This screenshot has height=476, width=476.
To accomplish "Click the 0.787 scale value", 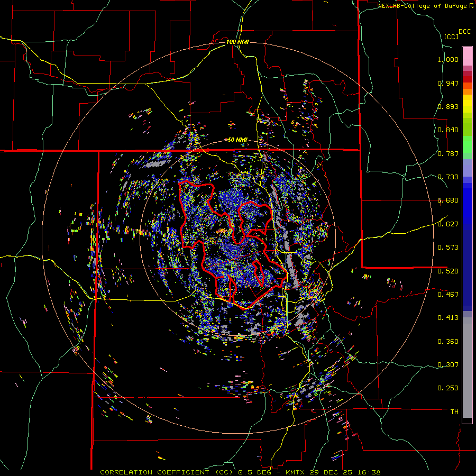I will point(448,153).
